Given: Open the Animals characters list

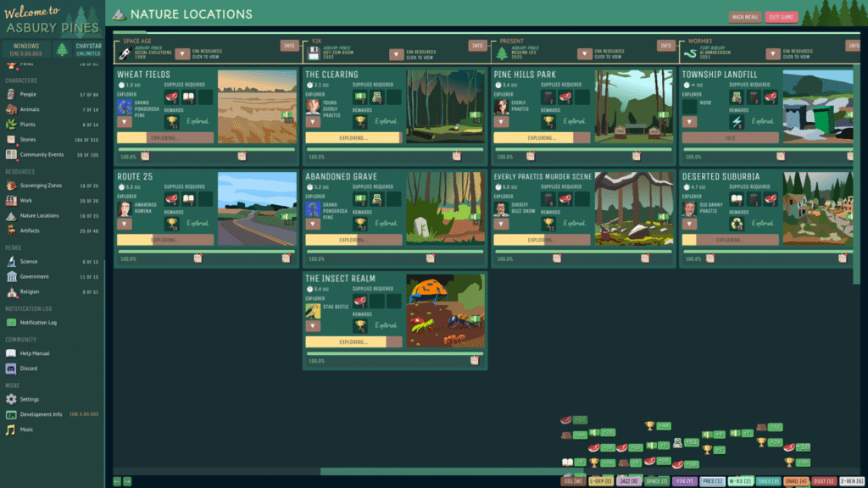Looking at the screenshot, I should 30,109.
